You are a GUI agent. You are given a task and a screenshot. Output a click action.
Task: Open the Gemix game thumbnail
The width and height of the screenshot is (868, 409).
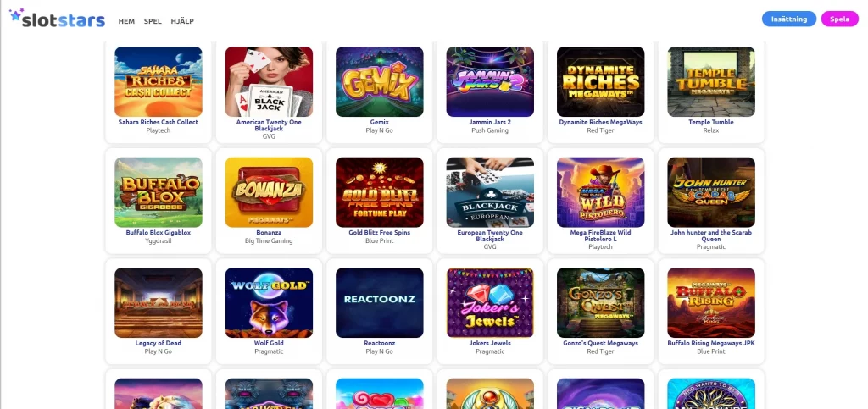(x=379, y=82)
